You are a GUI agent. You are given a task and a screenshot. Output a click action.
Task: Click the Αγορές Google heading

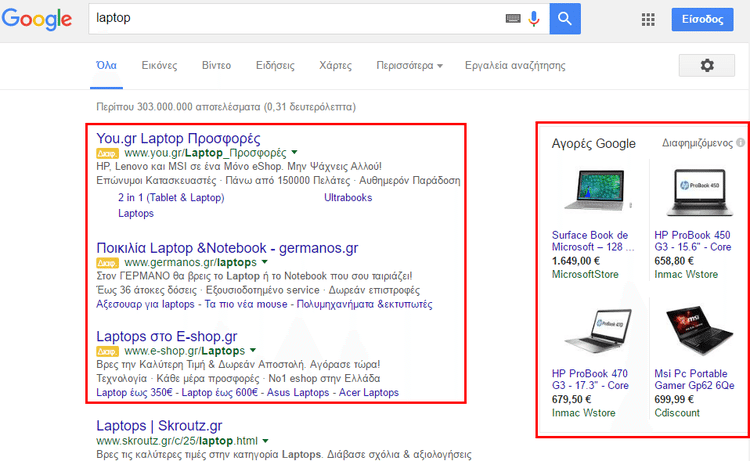[594, 143]
